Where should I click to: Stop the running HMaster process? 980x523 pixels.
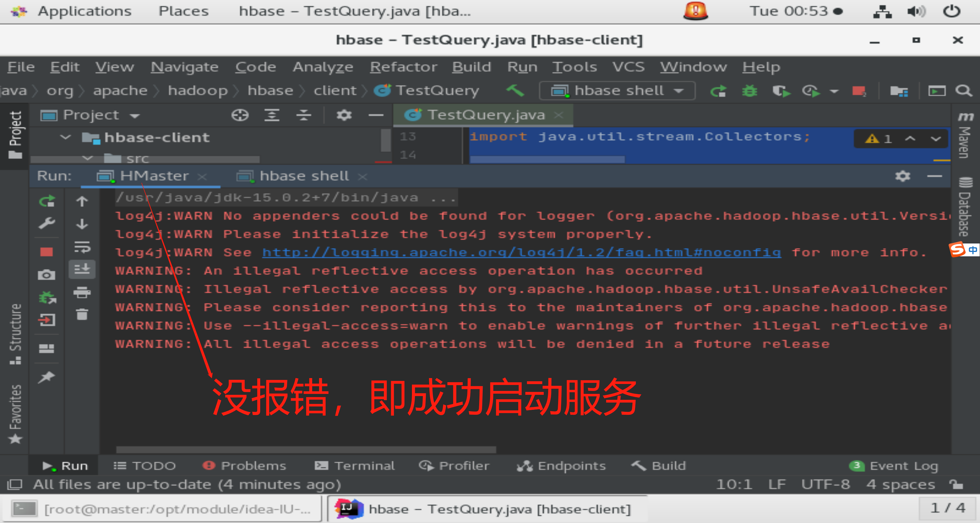coord(46,252)
